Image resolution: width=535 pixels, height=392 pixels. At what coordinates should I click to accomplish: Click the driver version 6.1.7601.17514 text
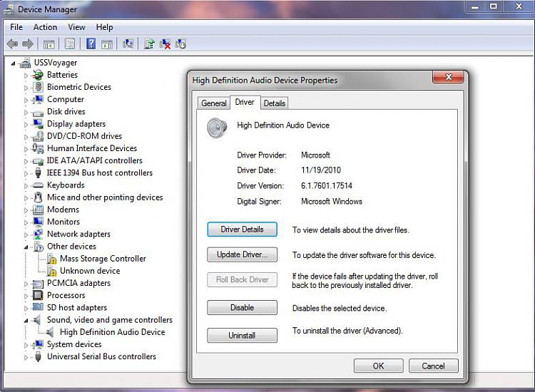click(327, 186)
